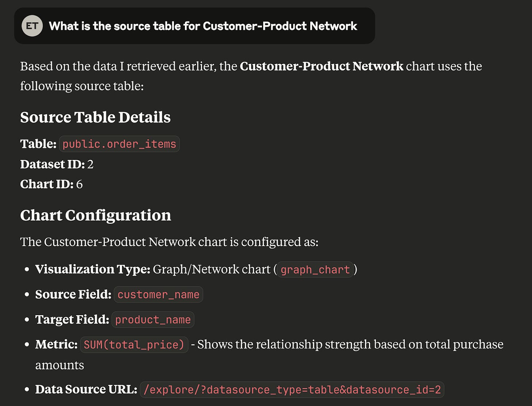This screenshot has width=532, height=406.
Task: Click the Metric label text
Action: [x=56, y=344]
